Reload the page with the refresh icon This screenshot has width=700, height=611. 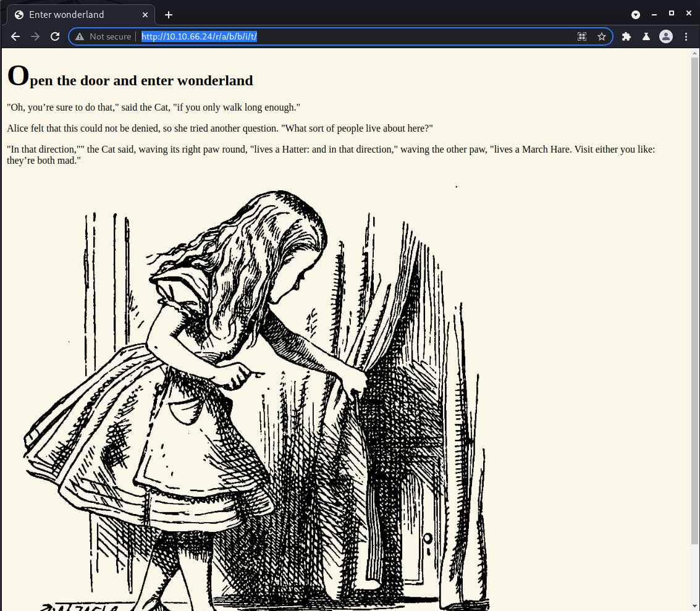[x=55, y=36]
